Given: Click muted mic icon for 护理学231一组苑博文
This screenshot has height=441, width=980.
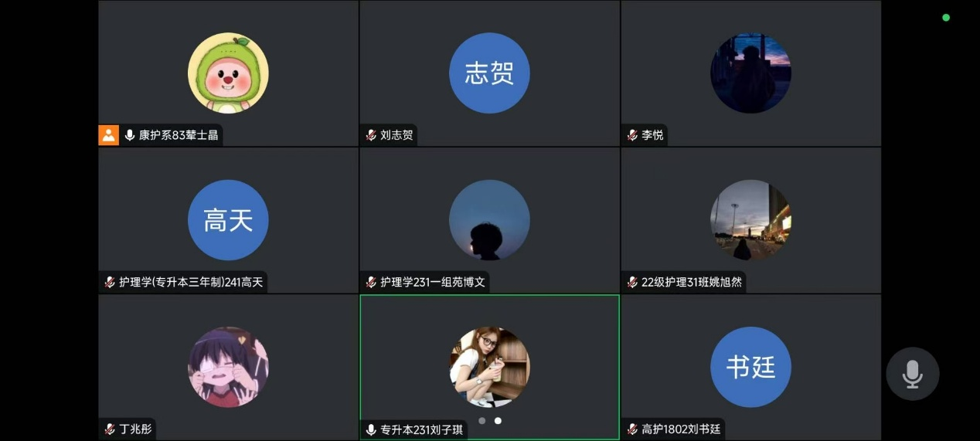Looking at the screenshot, I should (x=371, y=282).
